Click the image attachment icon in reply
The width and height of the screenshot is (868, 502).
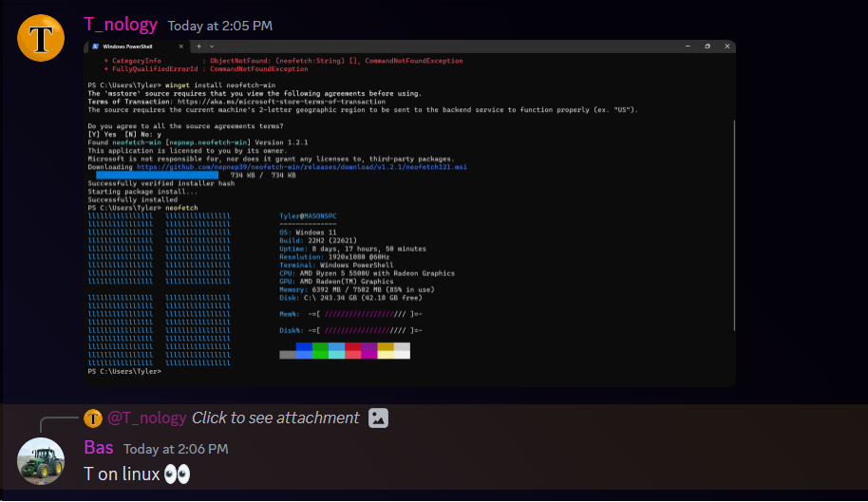(x=378, y=418)
